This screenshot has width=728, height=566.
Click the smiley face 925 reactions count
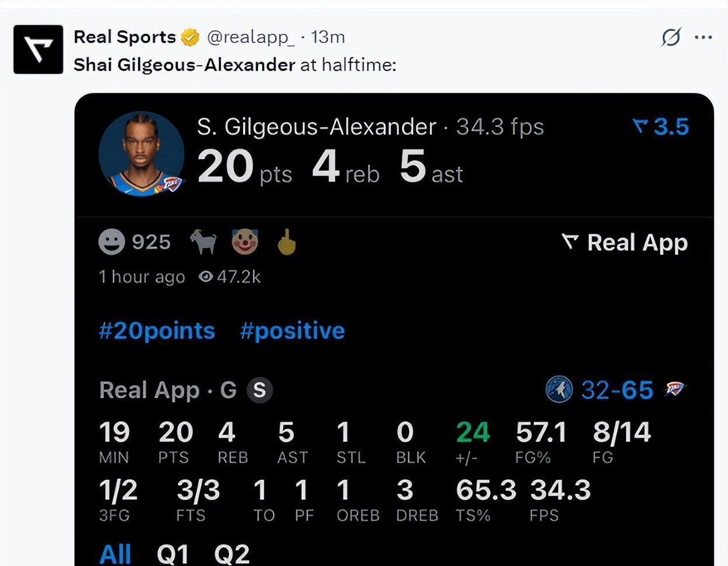135,241
